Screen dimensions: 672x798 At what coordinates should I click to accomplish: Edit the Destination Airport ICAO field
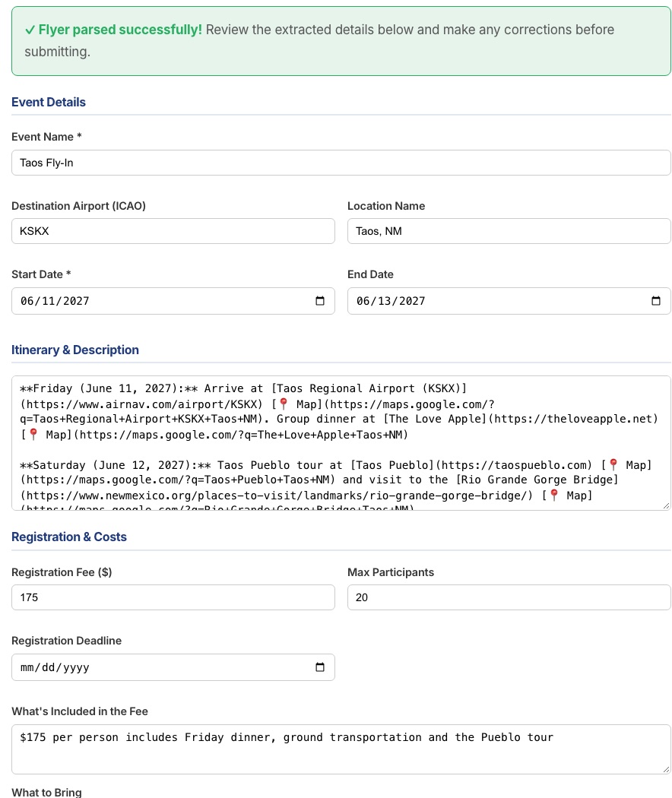[173, 231]
